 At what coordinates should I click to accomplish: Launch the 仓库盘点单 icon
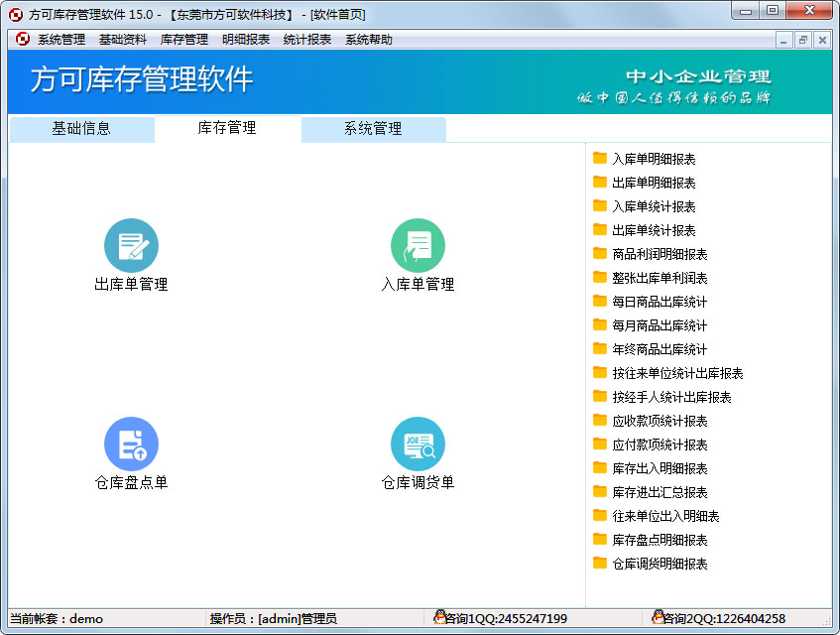pyautogui.click(x=131, y=444)
